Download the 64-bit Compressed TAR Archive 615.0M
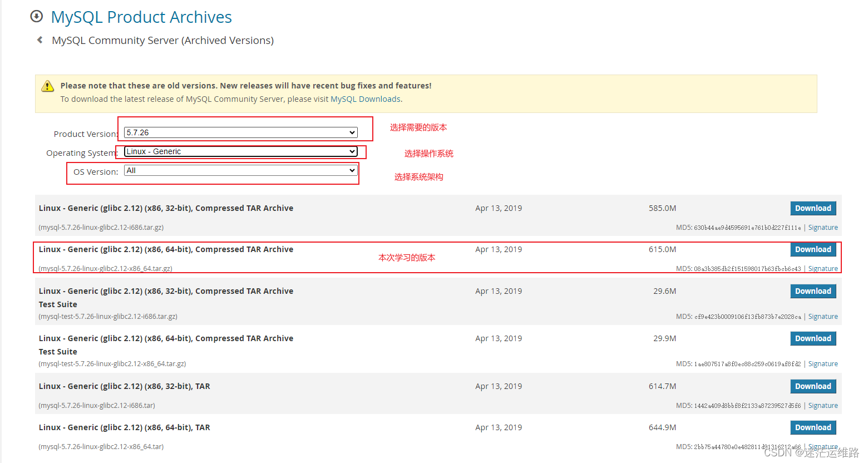 (x=813, y=249)
